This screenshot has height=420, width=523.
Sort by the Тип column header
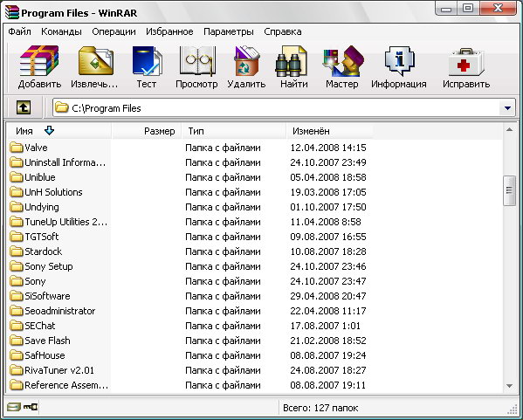(x=234, y=131)
